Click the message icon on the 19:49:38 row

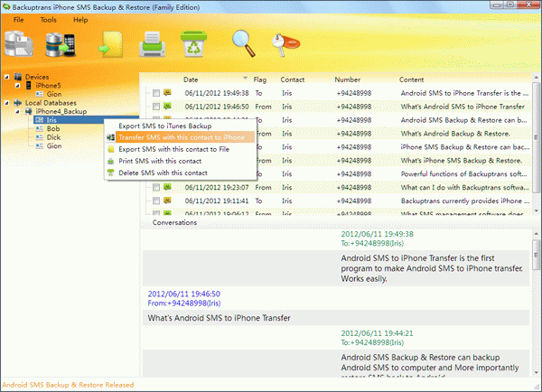coord(167,93)
